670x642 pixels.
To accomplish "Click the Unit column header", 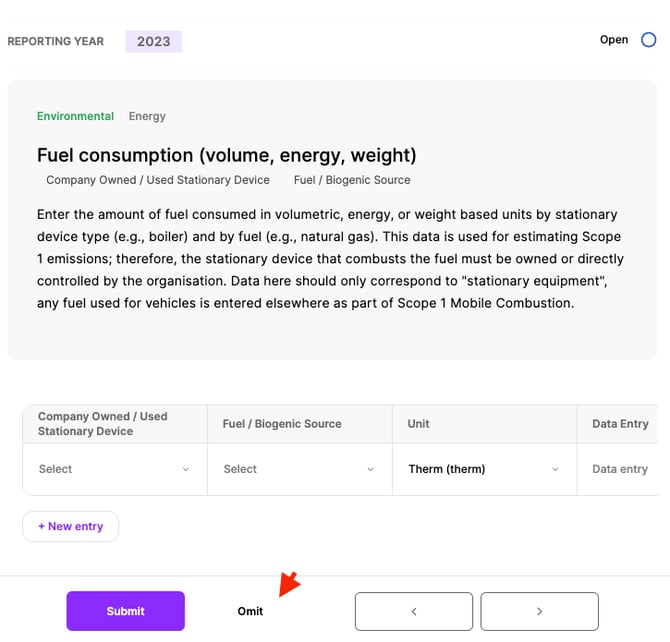I will pos(419,424).
